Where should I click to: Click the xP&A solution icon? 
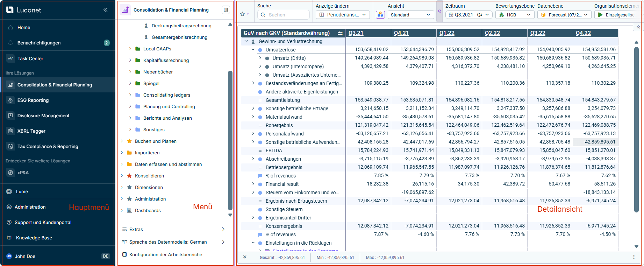coord(10,173)
